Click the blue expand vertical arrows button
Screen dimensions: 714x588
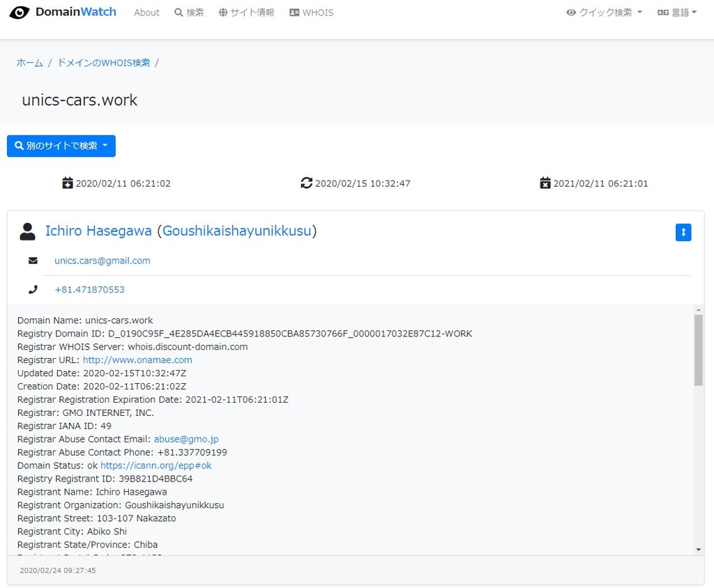pos(683,232)
